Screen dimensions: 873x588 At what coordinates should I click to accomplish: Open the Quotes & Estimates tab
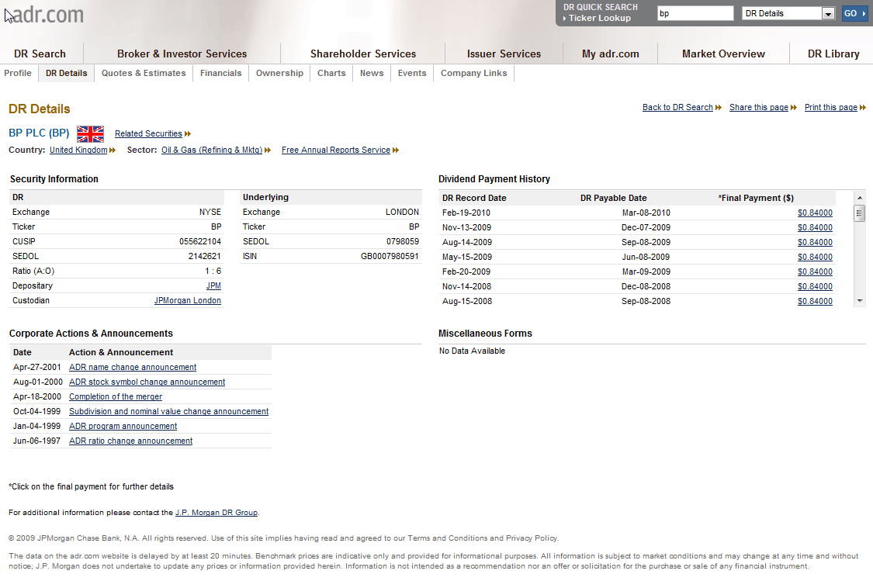point(144,73)
